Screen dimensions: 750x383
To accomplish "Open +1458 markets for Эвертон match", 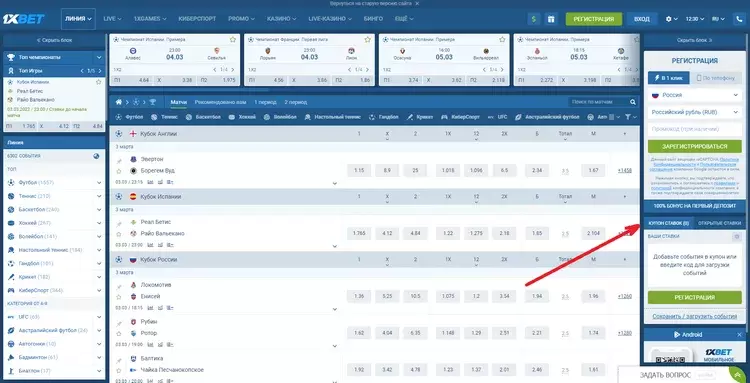I will click(x=625, y=170).
